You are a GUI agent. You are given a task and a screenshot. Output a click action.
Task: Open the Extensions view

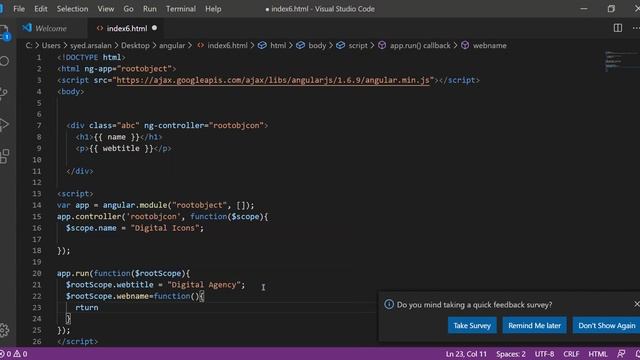tap(4, 156)
